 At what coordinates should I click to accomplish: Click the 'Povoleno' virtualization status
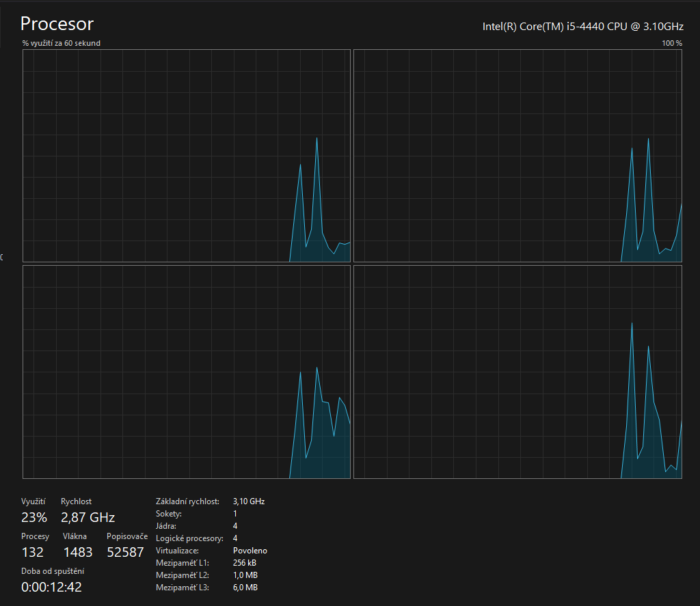(250, 551)
